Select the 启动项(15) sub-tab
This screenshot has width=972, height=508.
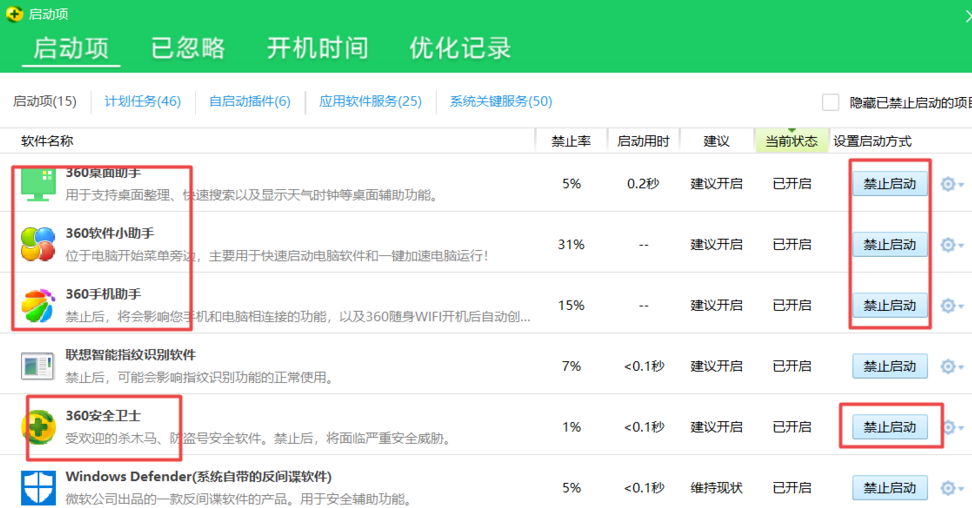tap(45, 101)
